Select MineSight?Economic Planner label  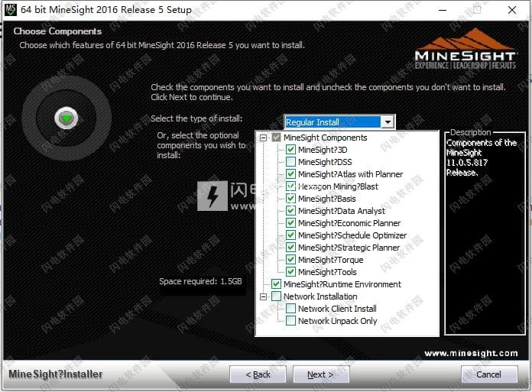click(x=349, y=223)
